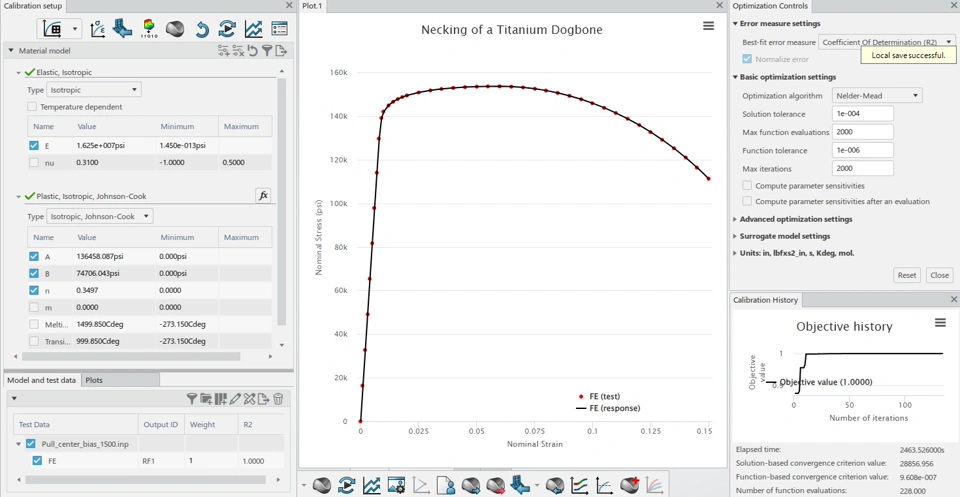Image resolution: width=960 pixels, height=497 pixels.
Task: Click the rainbow contour 11010 data icon
Action: point(149,28)
